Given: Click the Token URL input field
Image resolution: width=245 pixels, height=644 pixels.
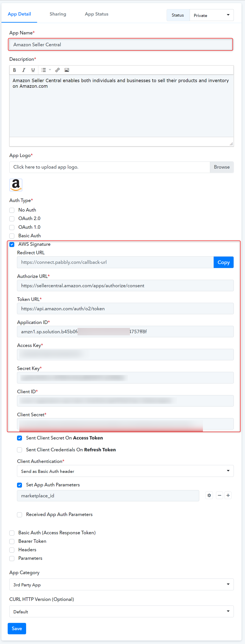Looking at the screenshot, I should click(125, 308).
